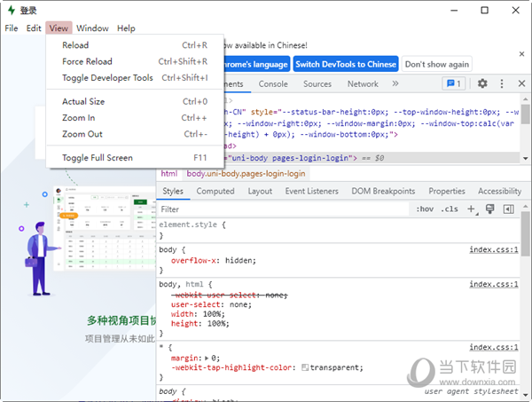
Task: Click the Styles pane scrollbar thumb
Action: click(525, 233)
